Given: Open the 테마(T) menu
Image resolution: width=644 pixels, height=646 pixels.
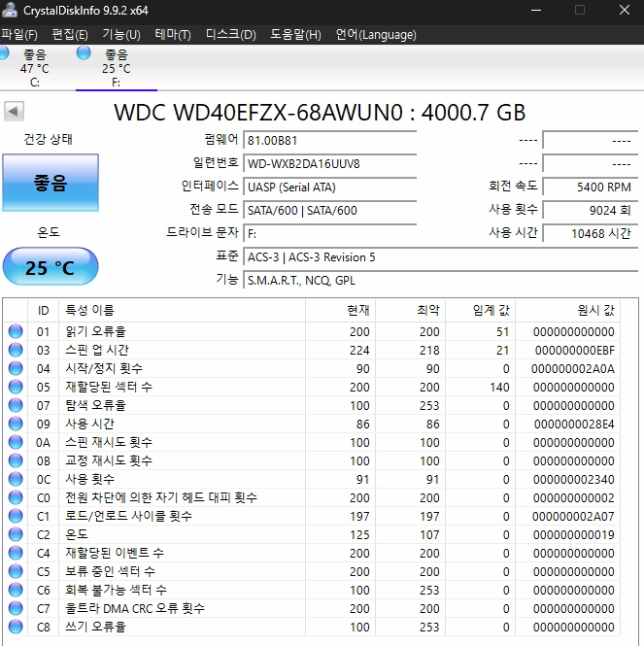Looking at the screenshot, I should pos(173,35).
